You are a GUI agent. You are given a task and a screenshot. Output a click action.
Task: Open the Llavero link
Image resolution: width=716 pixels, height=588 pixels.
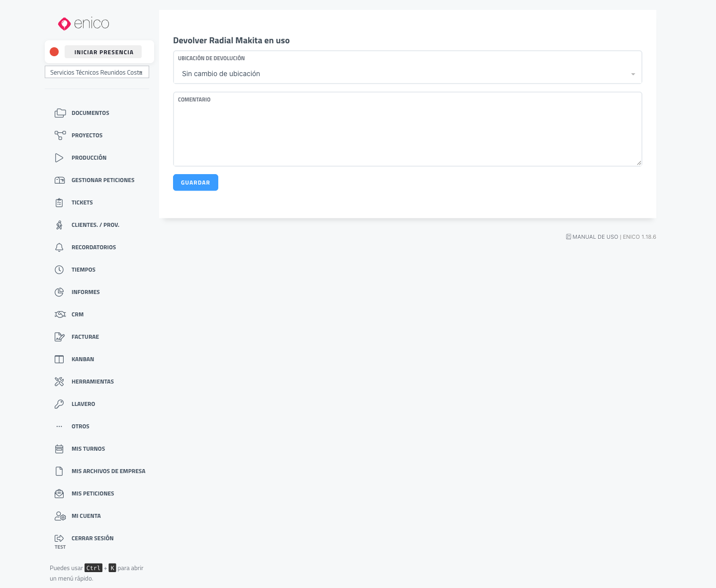(83, 404)
